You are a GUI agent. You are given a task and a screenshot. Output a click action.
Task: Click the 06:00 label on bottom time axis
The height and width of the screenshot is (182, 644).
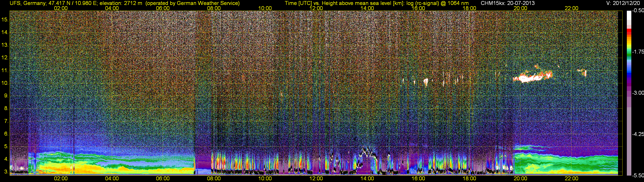tap(163, 179)
